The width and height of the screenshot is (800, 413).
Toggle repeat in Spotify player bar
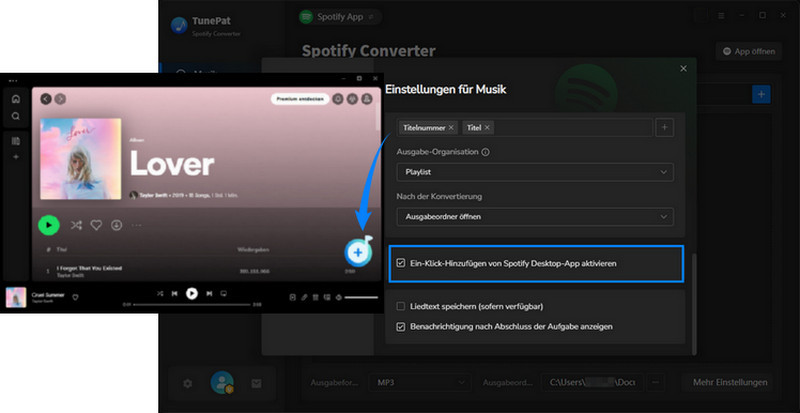(223, 294)
